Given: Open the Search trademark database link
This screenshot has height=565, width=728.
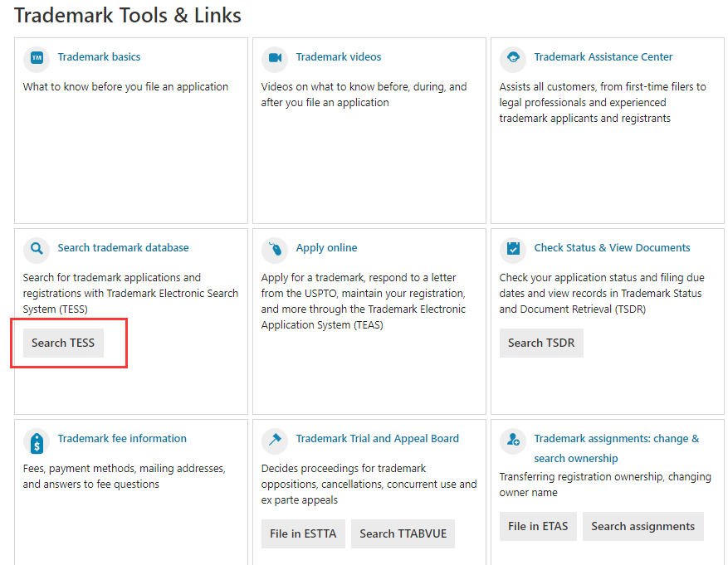Looking at the screenshot, I should 123,248.
